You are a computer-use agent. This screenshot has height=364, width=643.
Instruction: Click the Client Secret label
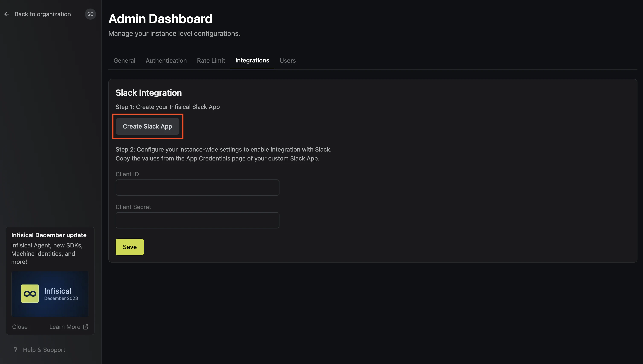coord(133,207)
